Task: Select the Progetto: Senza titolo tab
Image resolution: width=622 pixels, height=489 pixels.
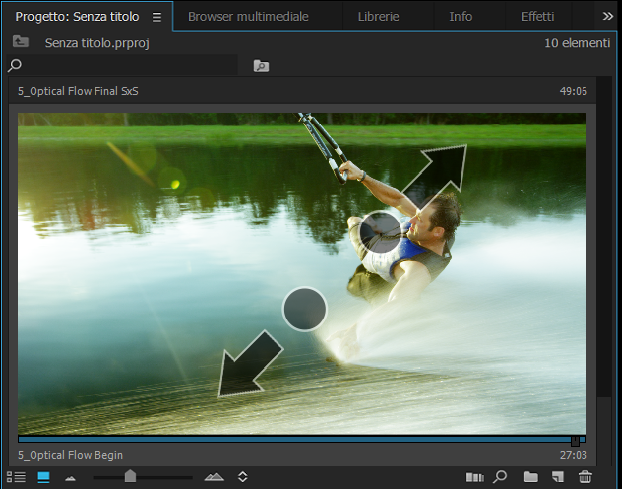Action: click(x=77, y=17)
